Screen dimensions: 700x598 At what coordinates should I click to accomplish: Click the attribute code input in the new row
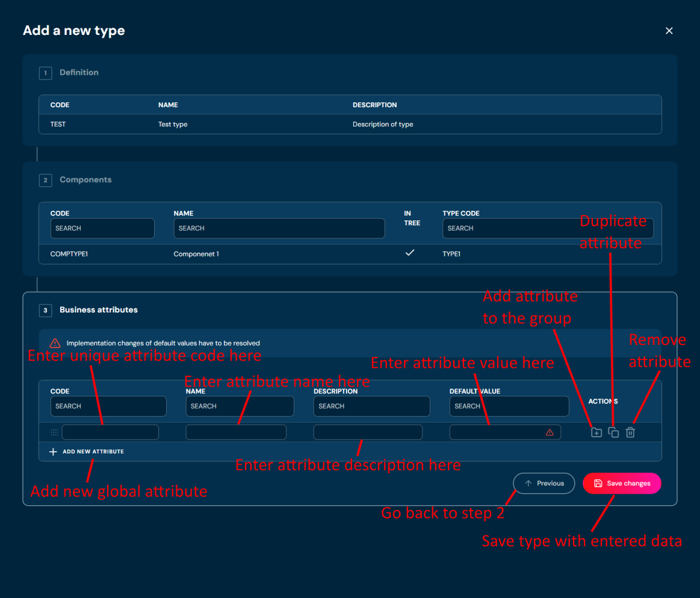pos(110,432)
